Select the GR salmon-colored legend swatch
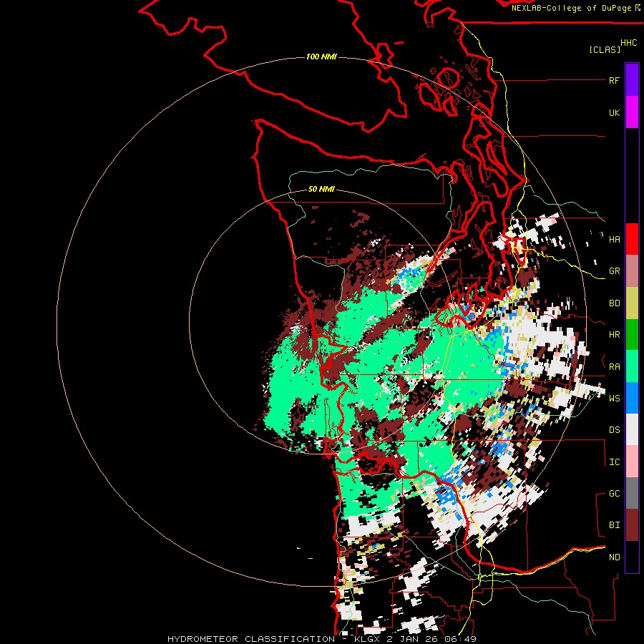 tap(632, 271)
